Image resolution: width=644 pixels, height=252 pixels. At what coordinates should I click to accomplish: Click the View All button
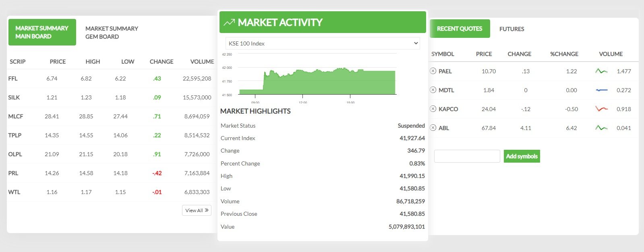(x=197, y=211)
